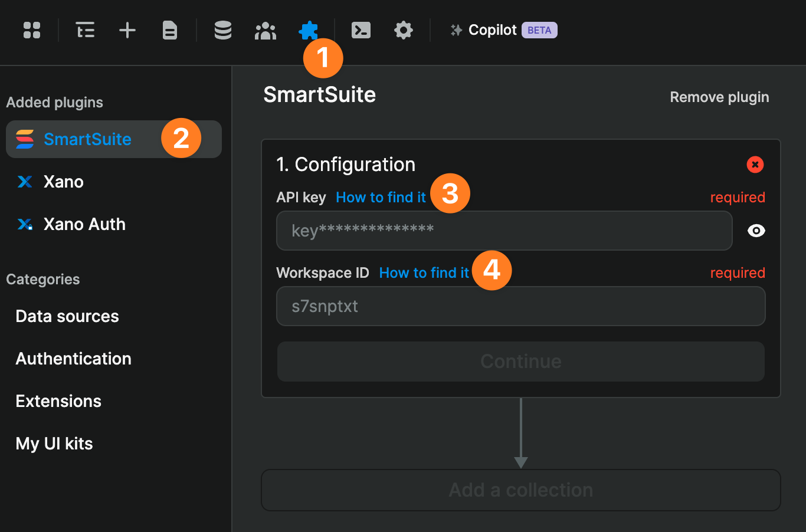Expand the Authentication category
The image size is (806, 532).
point(73,359)
